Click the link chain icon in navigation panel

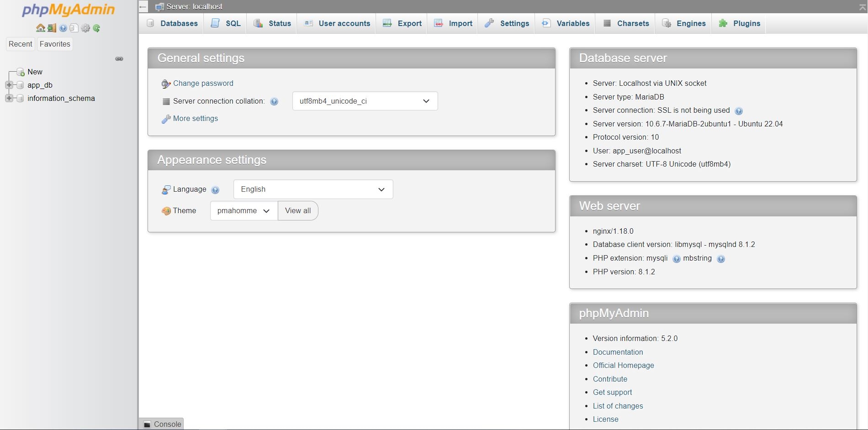point(119,59)
